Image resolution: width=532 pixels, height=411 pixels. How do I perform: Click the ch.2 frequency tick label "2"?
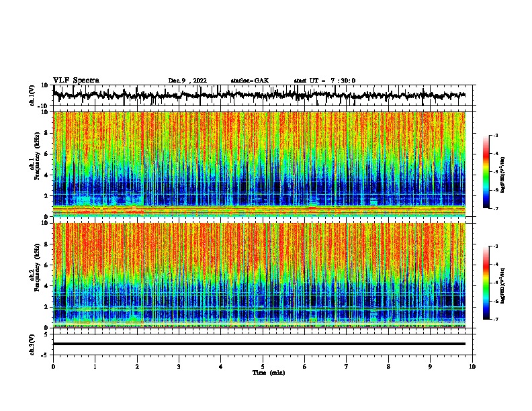pos(46,307)
